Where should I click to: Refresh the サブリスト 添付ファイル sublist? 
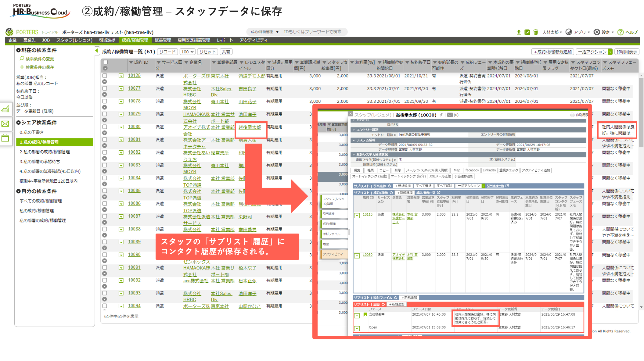(x=396, y=298)
